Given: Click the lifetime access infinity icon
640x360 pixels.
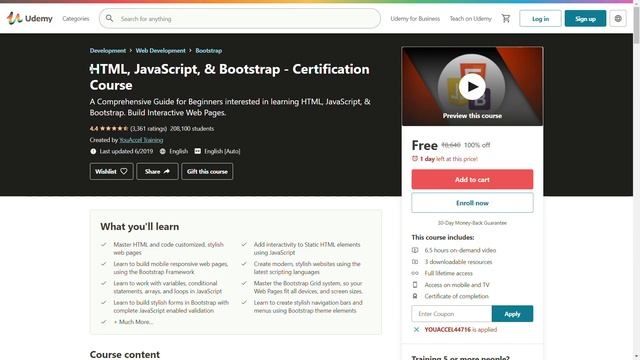Looking at the screenshot, I should pos(415,273).
